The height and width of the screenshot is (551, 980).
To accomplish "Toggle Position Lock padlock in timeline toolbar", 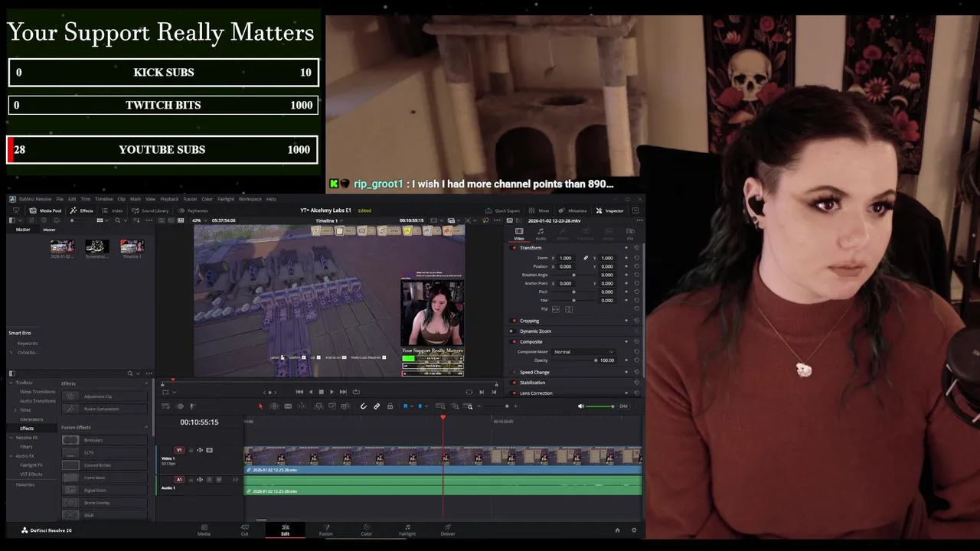I will click(390, 406).
